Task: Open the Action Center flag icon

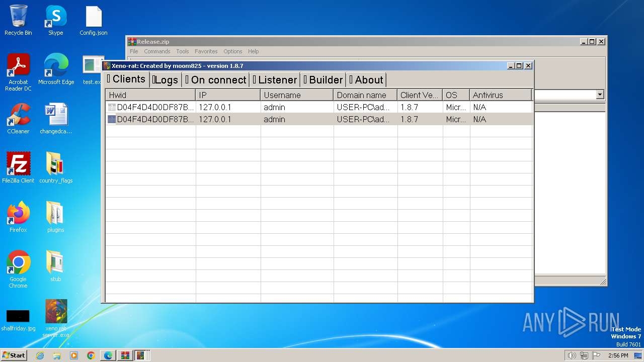Action: [x=597, y=355]
